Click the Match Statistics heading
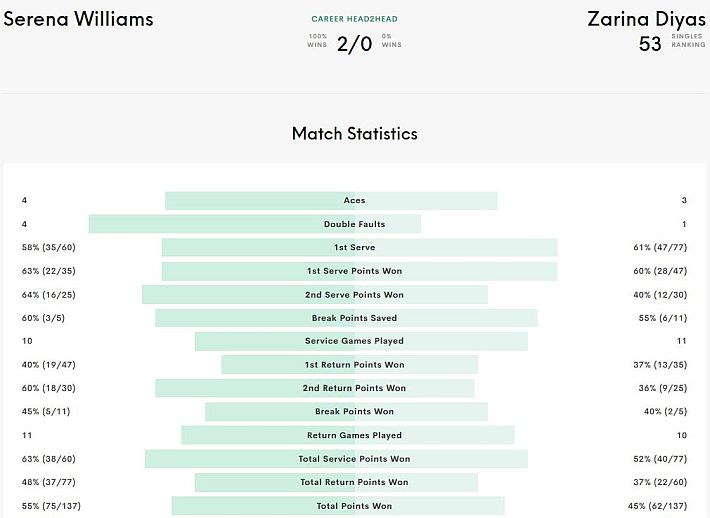Image resolution: width=710 pixels, height=518 pixels. [x=355, y=134]
